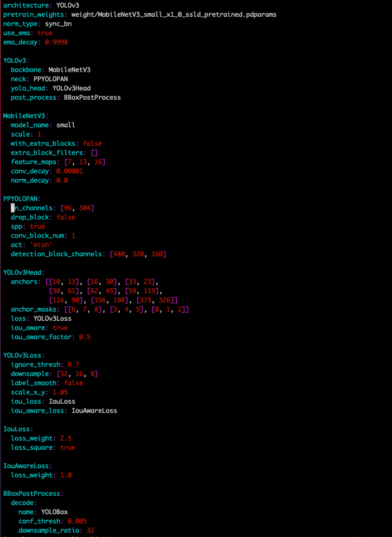Click the 'use_ema' key
Viewport: 392px width, 537px height.
click(16, 33)
